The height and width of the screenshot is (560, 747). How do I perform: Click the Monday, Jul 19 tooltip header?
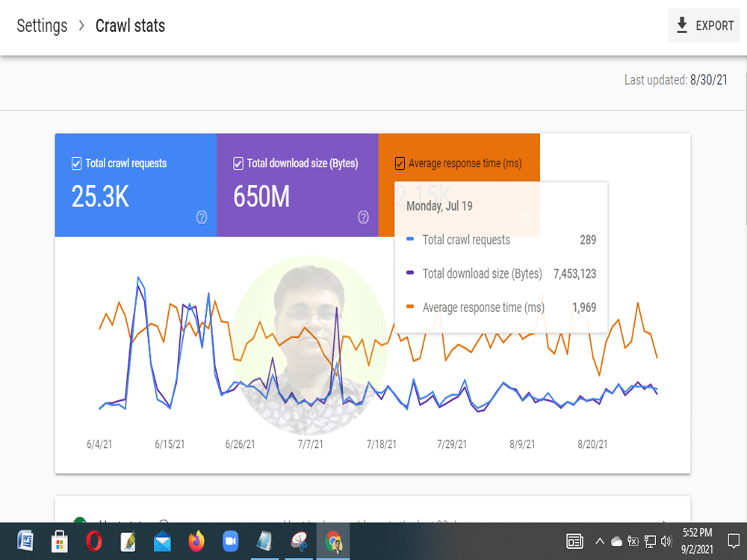coord(439,206)
